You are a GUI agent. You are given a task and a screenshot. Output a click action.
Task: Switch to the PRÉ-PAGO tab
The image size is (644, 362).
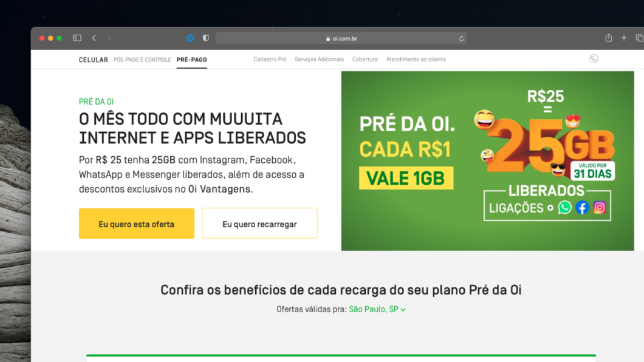(191, 60)
